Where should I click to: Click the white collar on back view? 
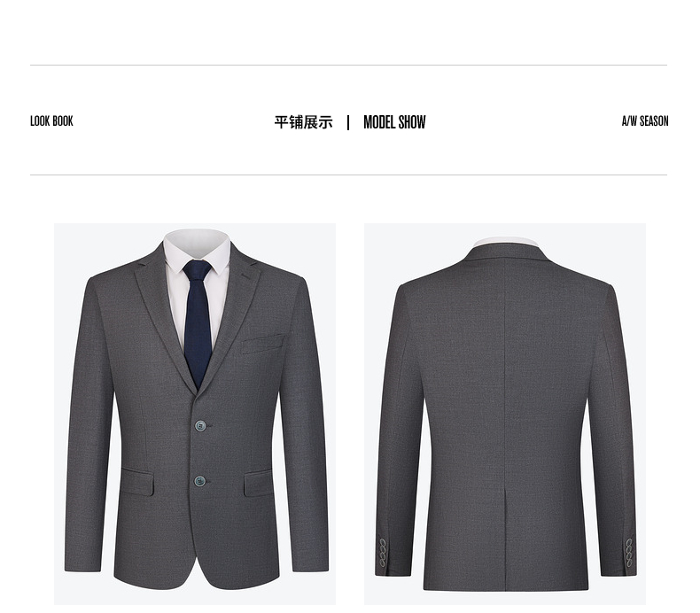[506, 242]
